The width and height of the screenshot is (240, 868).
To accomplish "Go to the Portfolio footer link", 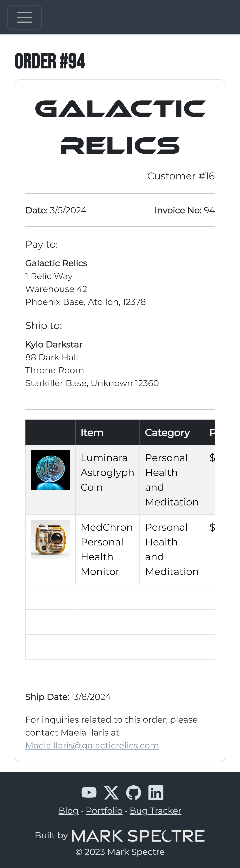I will pyautogui.click(x=104, y=810).
